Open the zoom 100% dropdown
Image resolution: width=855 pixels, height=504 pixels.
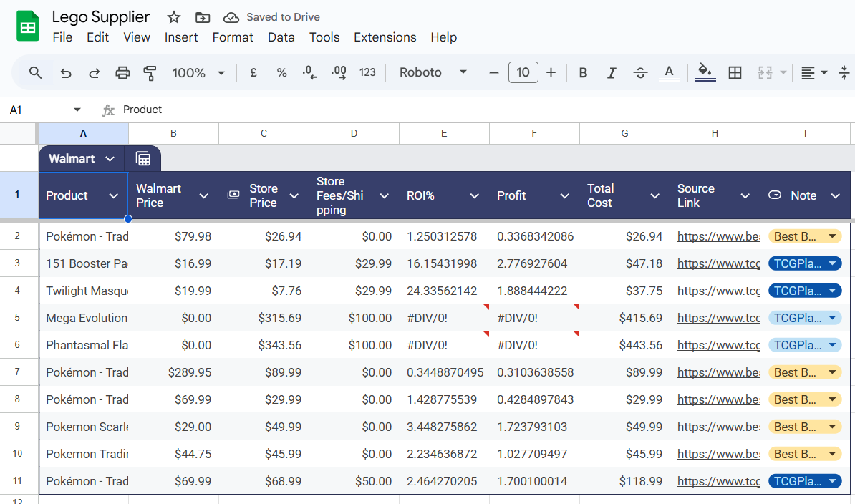pos(198,72)
